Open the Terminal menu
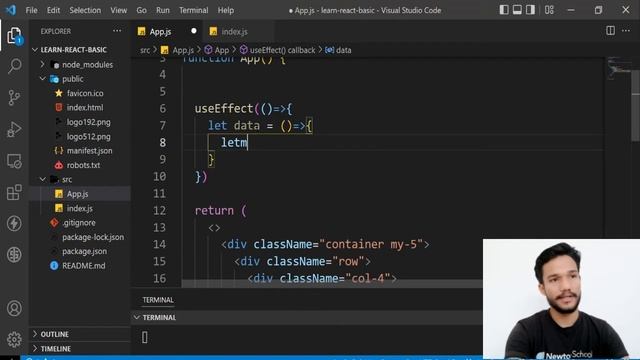This screenshot has width=640, height=360. [x=193, y=10]
